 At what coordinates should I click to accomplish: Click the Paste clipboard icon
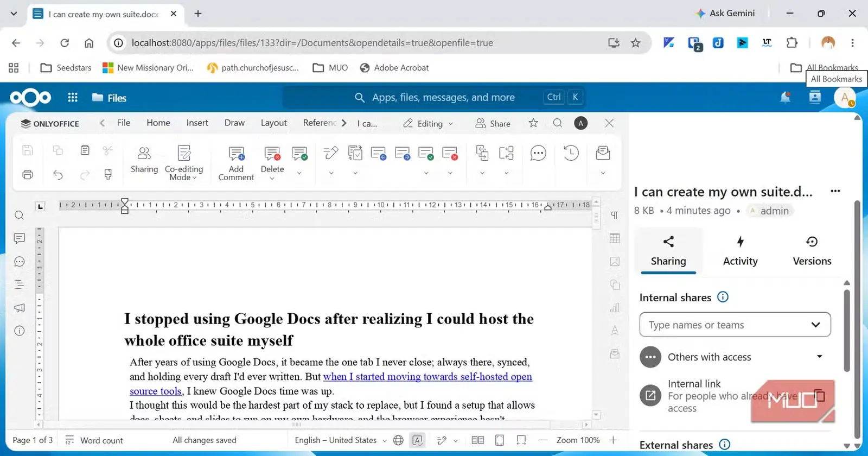click(x=85, y=150)
